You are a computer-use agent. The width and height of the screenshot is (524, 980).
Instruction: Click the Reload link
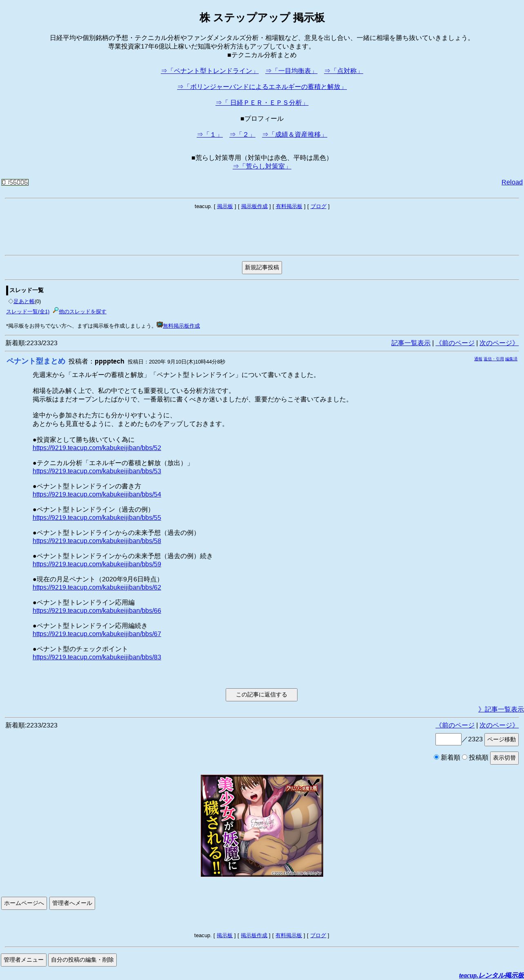(512, 182)
